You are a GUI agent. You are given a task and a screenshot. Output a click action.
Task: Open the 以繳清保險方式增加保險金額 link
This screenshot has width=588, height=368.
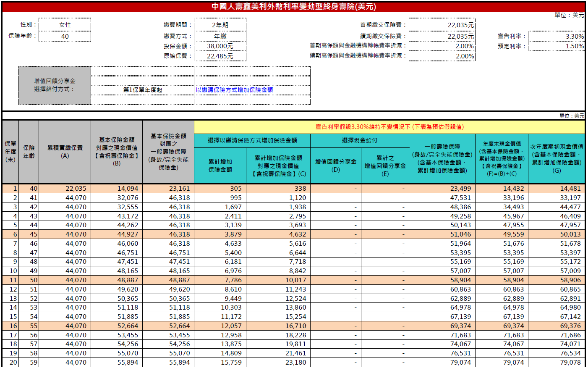(234, 89)
